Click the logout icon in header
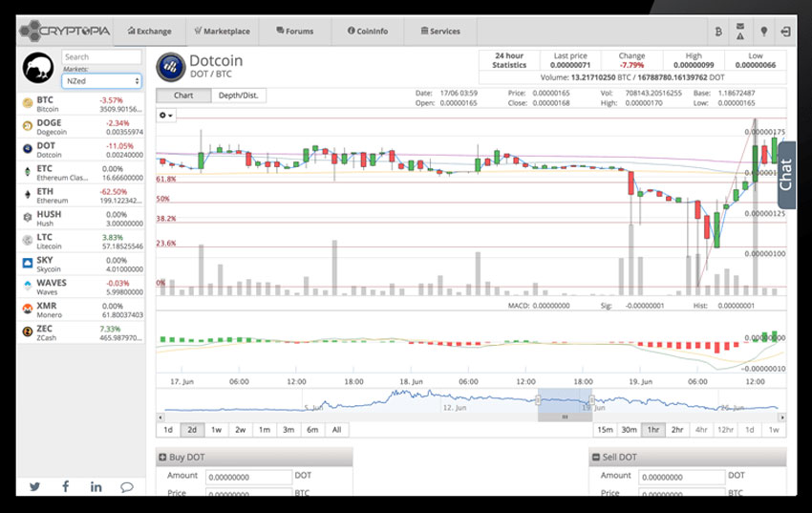Screen dimensions: 812x513 [785, 32]
